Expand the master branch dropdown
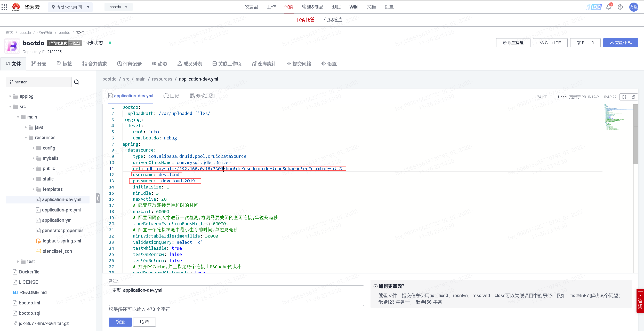The width and height of the screenshot is (644, 331). 38,82
